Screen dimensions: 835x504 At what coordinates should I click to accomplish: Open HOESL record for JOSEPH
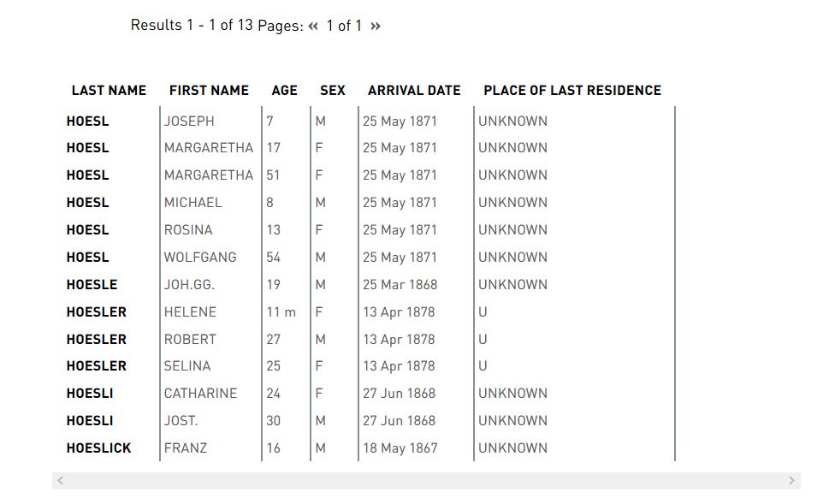click(88, 122)
